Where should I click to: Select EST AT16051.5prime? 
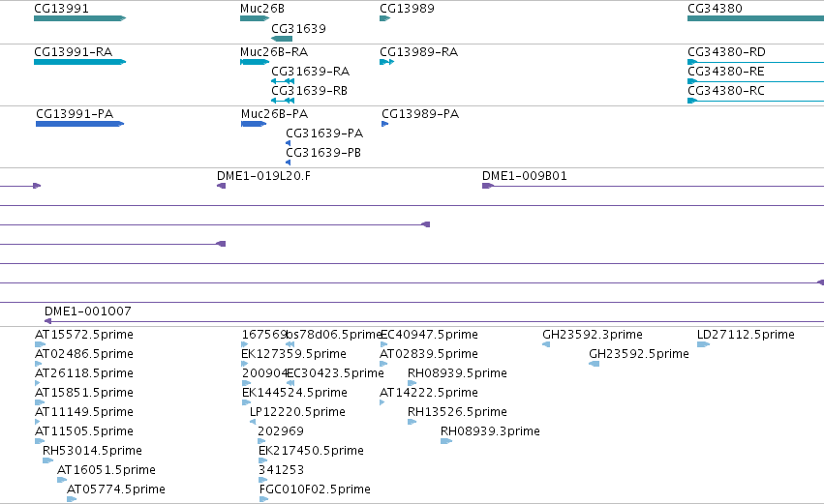[107, 470]
